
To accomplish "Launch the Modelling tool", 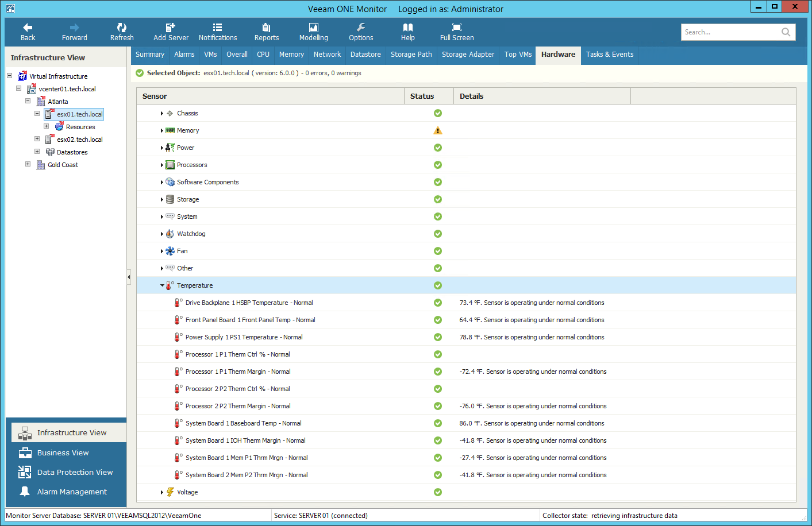I will point(314,32).
